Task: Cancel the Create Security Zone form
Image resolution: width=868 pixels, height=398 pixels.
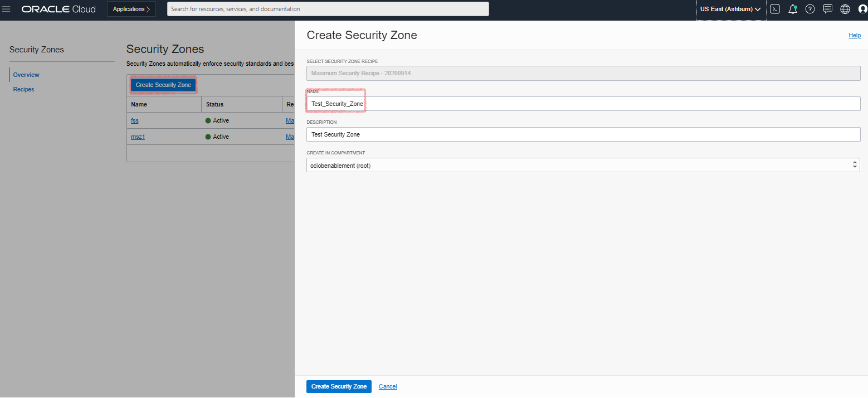Action: tap(387, 386)
